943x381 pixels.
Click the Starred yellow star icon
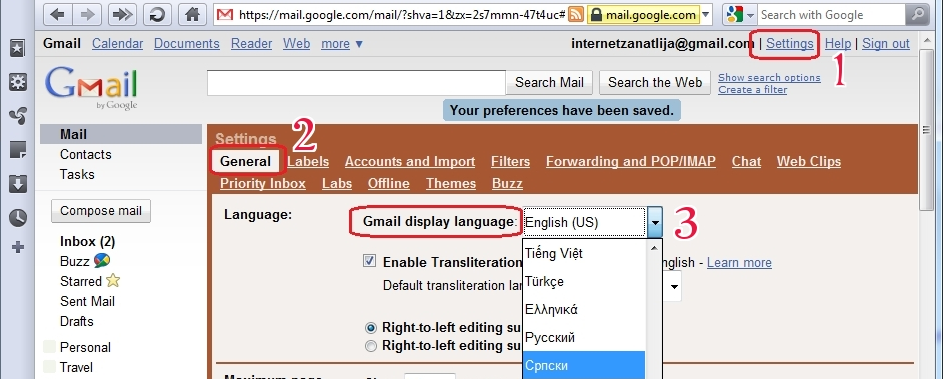tap(113, 281)
